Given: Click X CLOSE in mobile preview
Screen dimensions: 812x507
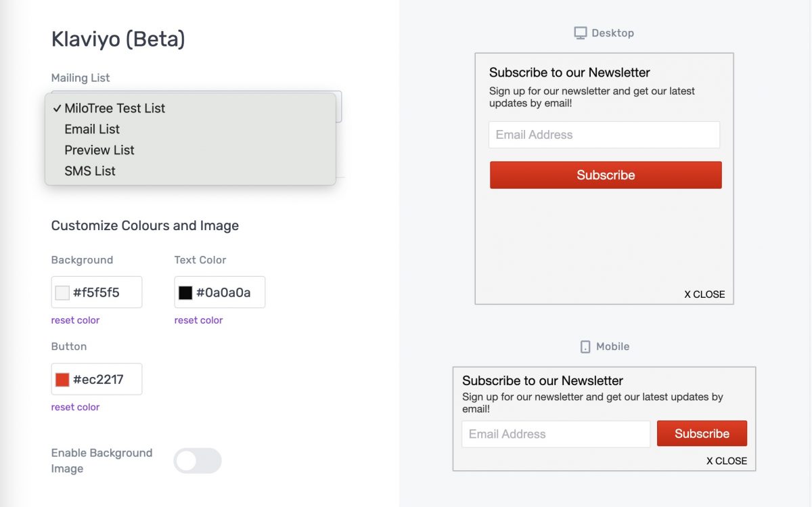Looking at the screenshot, I should point(727,461).
